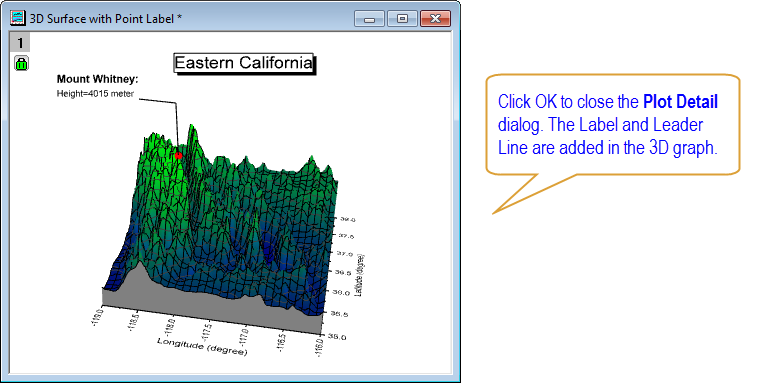Click the -119.0 longitude tick label

pos(98,316)
